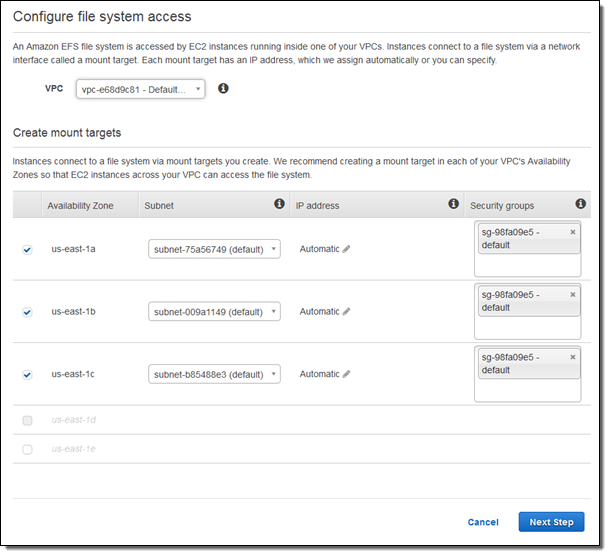Remove security group sg-98fa09e5 from us-east-1a
This screenshot has height=556, width=610.
tap(572, 232)
